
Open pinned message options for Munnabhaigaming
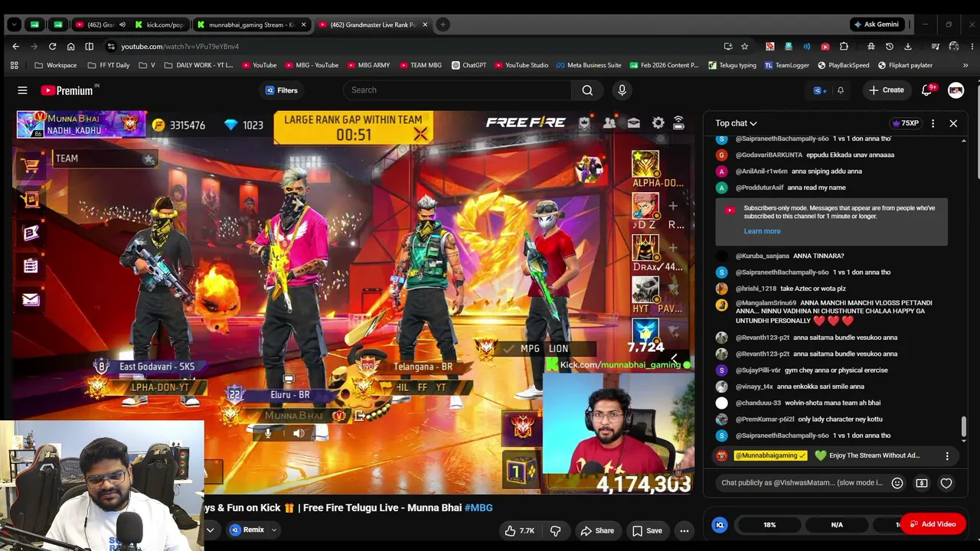tap(947, 456)
